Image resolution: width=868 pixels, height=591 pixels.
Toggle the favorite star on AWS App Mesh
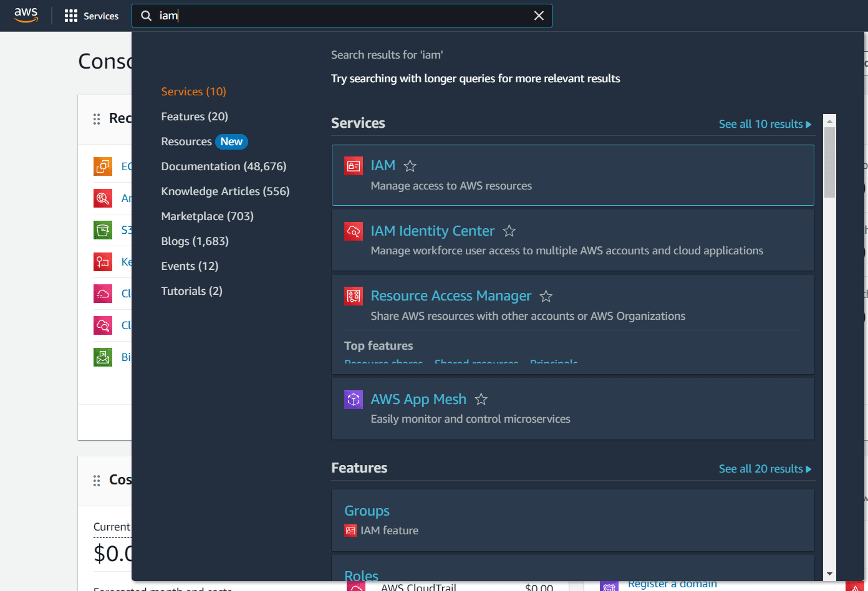(481, 399)
